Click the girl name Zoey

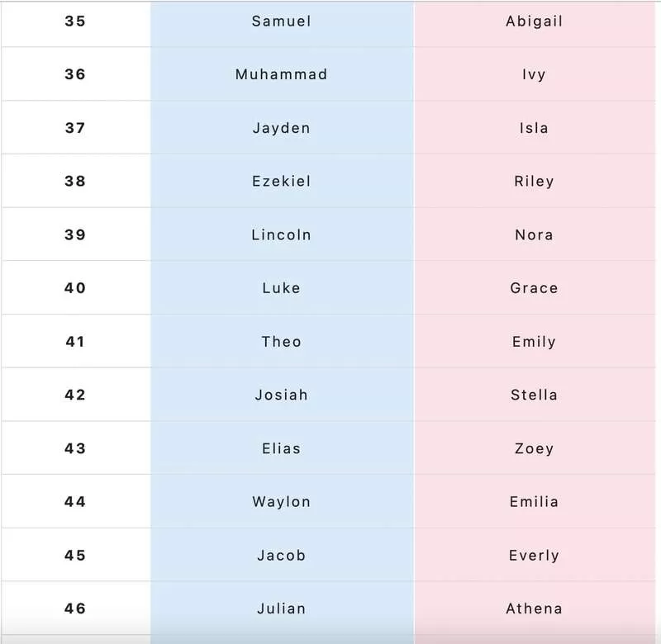pos(534,448)
